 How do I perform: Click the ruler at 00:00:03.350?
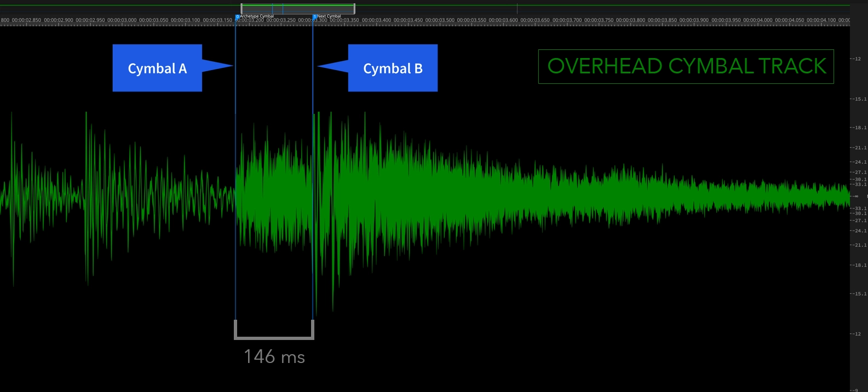pyautogui.click(x=344, y=20)
